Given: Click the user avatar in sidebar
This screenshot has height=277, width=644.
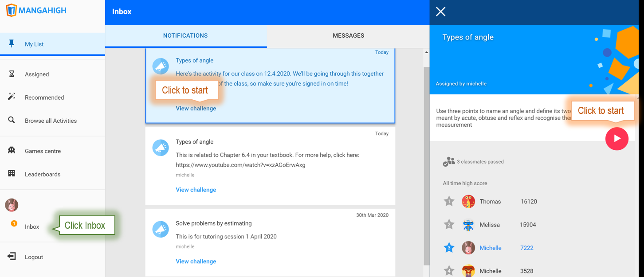Looking at the screenshot, I should click(x=12, y=205).
